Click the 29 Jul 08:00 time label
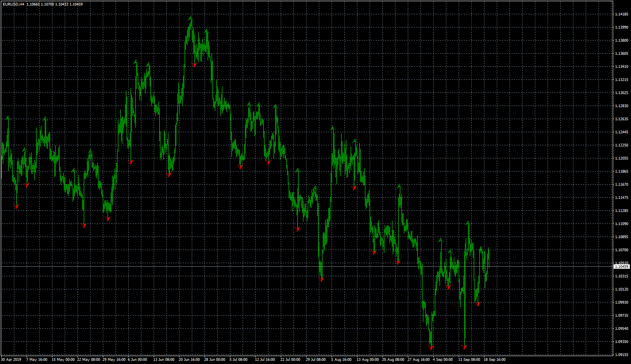631x364 pixels. click(x=316, y=360)
